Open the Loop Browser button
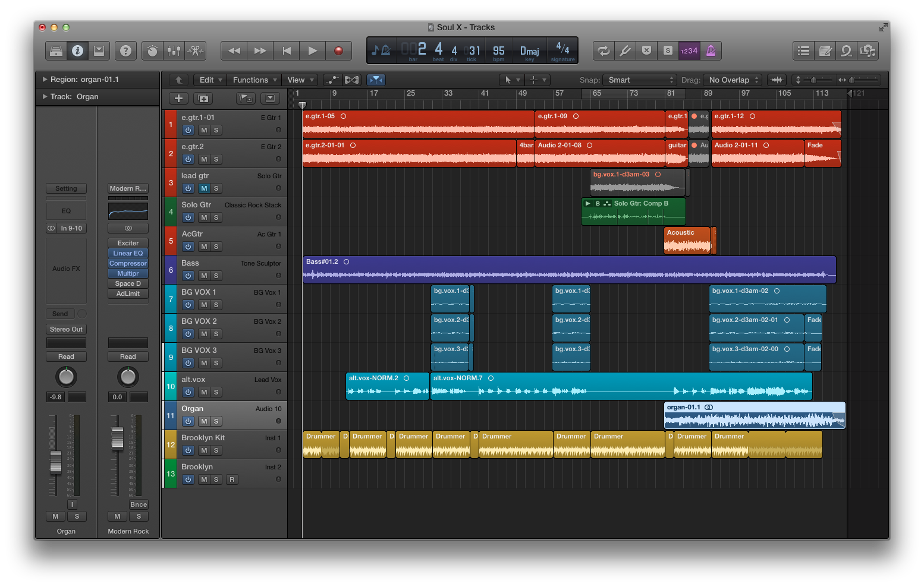The image size is (924, 587). 846,51
